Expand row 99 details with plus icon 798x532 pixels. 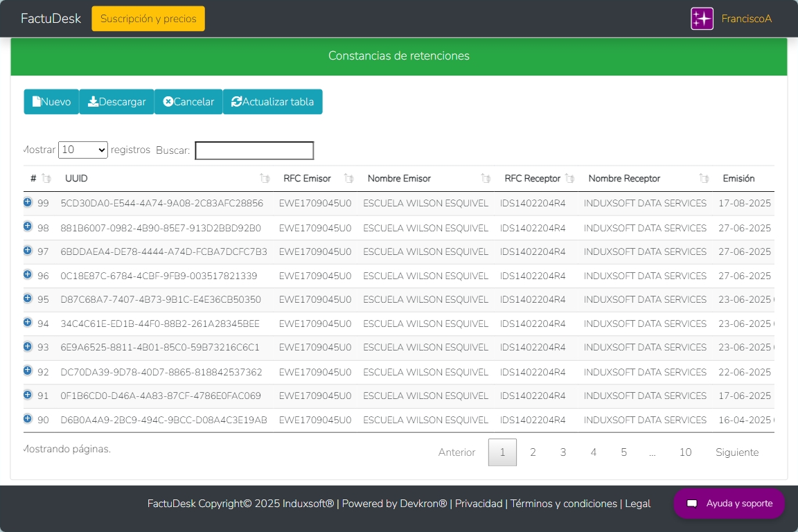tap(28, 202)
